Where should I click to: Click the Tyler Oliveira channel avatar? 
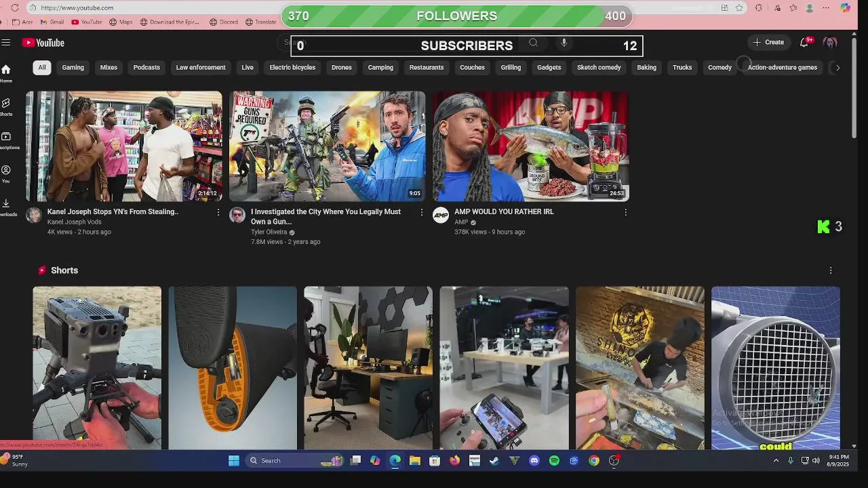[237, 216]
